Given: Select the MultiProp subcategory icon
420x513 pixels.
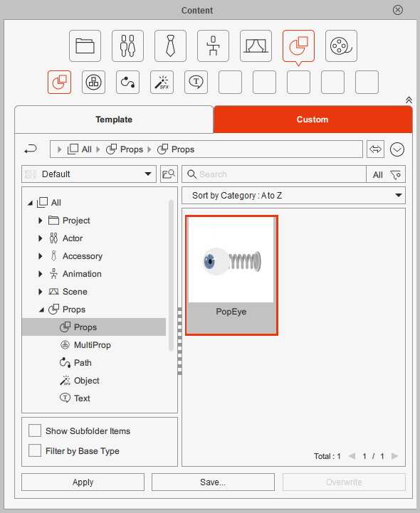Looking at the screenshot, I should 94,82.
